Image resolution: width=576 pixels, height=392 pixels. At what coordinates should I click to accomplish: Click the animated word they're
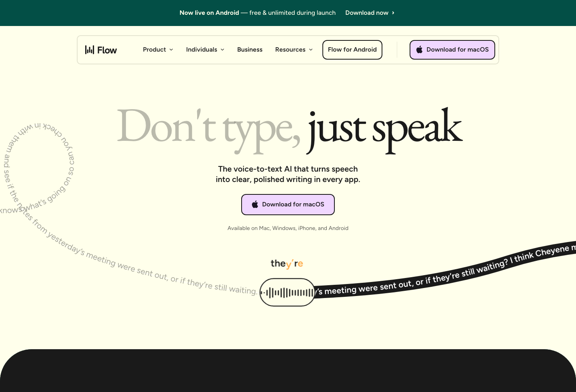tap(287, 264)
